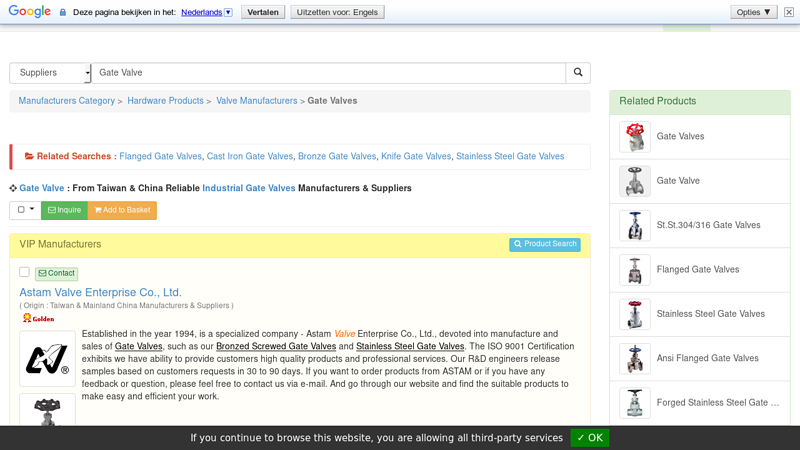Open Ansi Flanged Gate Valves text label
Image resolution: width=800 pixels, height=450 pixels.
pos(707,358)
